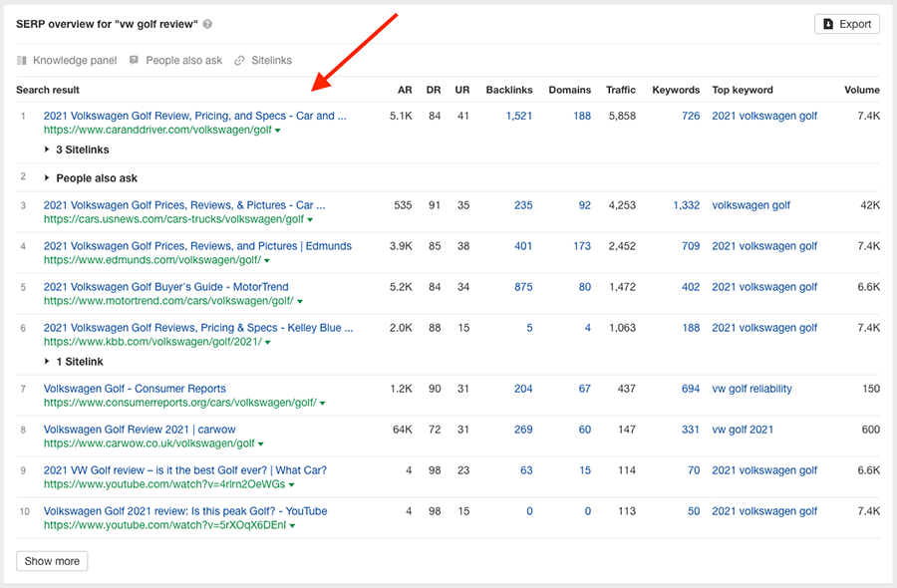Open dropdown arrow next to consumerreports.org URL
Viewport: 897px width, 588px height.
click(323, 404)
